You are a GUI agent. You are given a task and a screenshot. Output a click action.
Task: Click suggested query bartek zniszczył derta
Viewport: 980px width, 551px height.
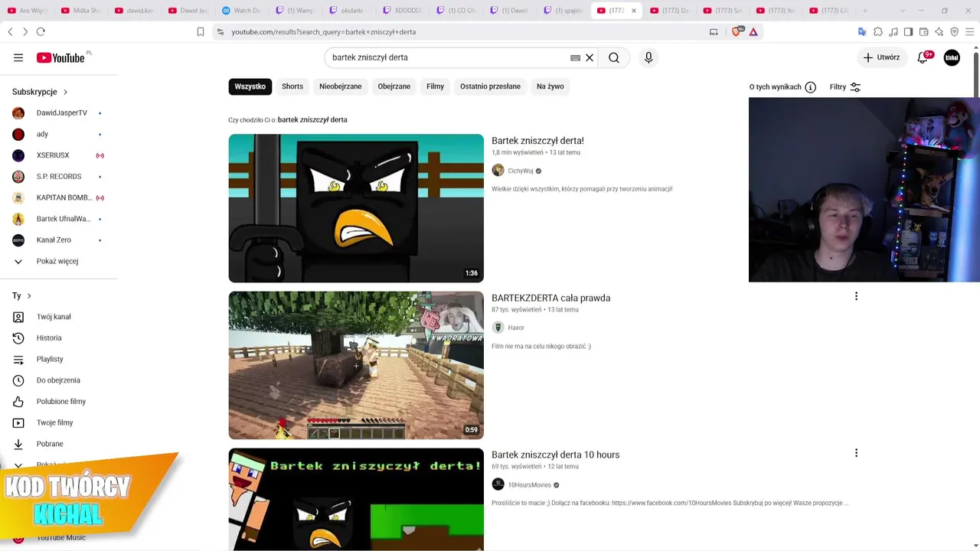[x=312, y=119]
